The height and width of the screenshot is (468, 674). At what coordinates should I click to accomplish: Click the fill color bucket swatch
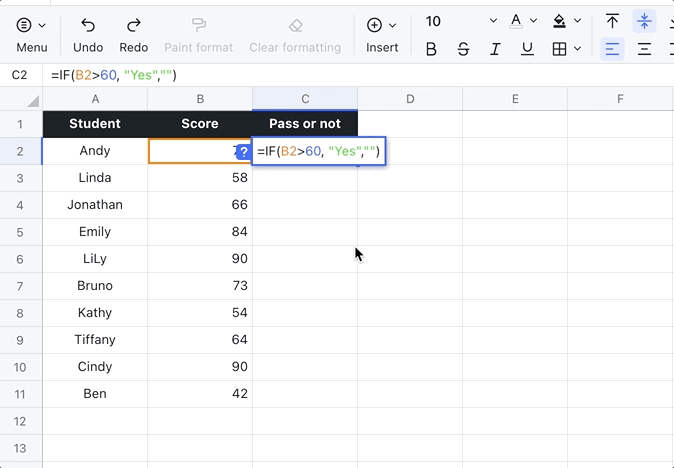point(560,21)
